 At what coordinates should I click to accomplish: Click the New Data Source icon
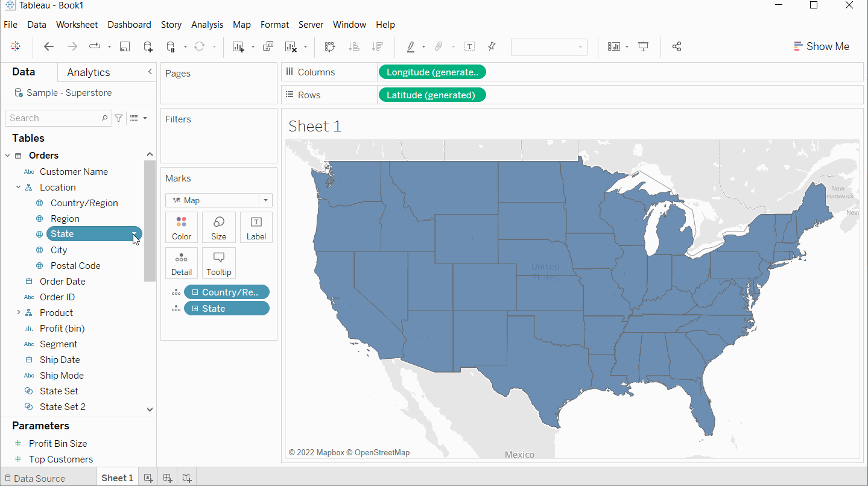148,46
